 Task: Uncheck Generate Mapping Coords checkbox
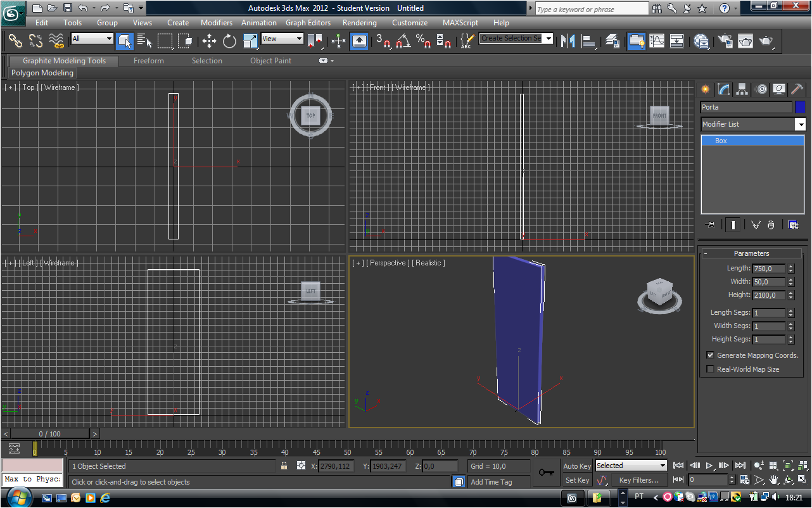(x=710, y=355)
